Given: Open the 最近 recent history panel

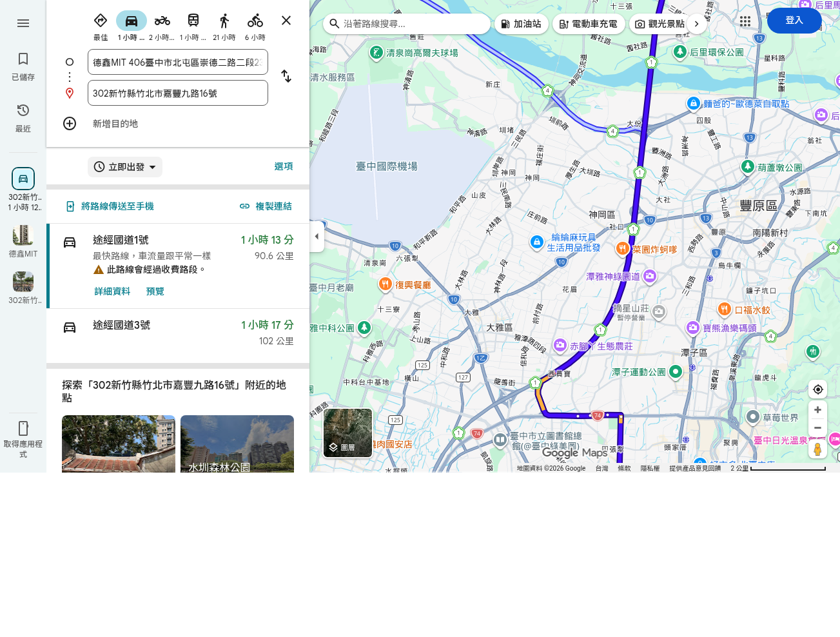Looking at the screenshot, I should coord(23,118).
